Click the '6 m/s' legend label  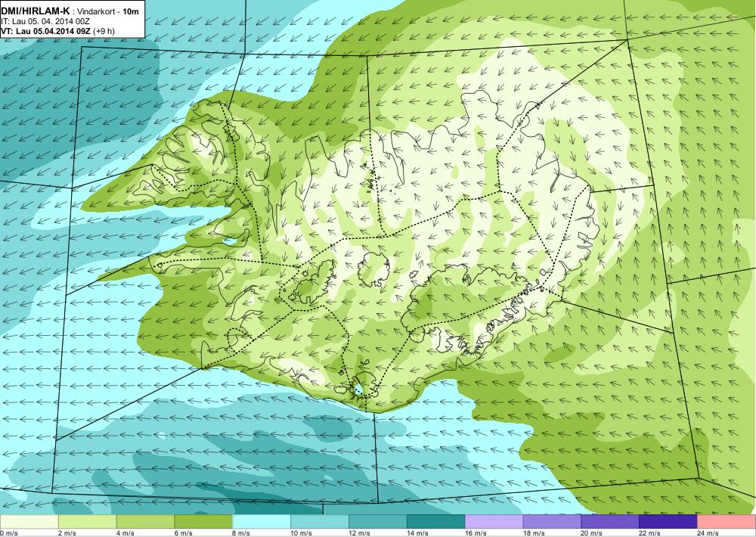pyautogui.click(x=184, y=533)
